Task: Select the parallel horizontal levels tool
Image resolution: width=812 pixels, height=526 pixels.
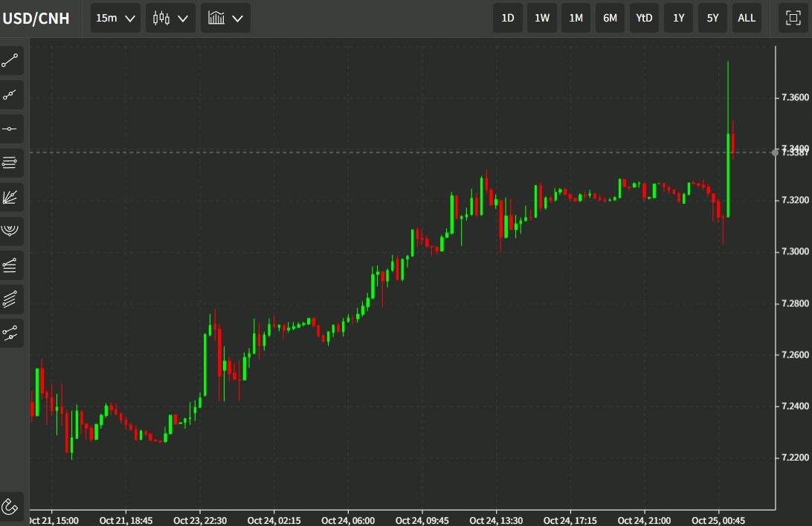Action: [x=10, y=163]
